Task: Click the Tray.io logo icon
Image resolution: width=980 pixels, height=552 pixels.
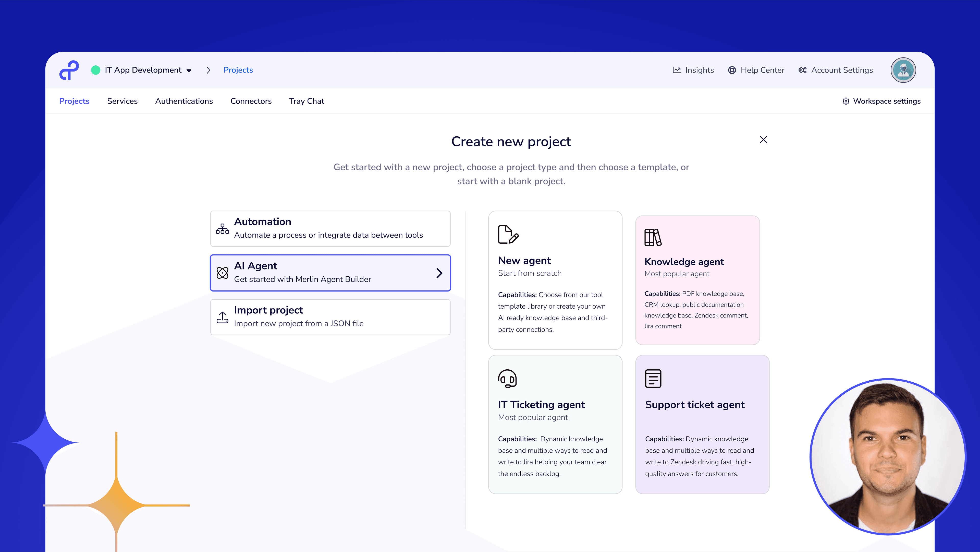Action: (x=69, y=71)
